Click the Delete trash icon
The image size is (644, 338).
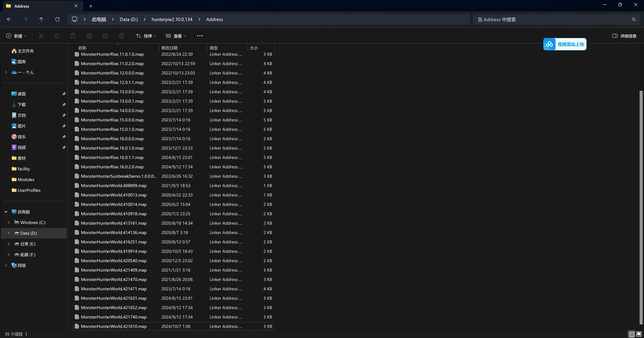pos(121,36)
